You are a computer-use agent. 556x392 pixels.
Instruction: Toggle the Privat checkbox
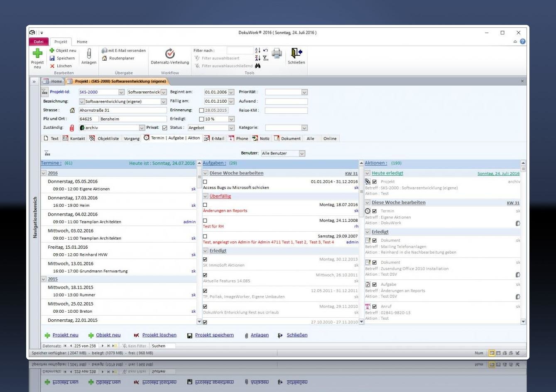(164, 128)
